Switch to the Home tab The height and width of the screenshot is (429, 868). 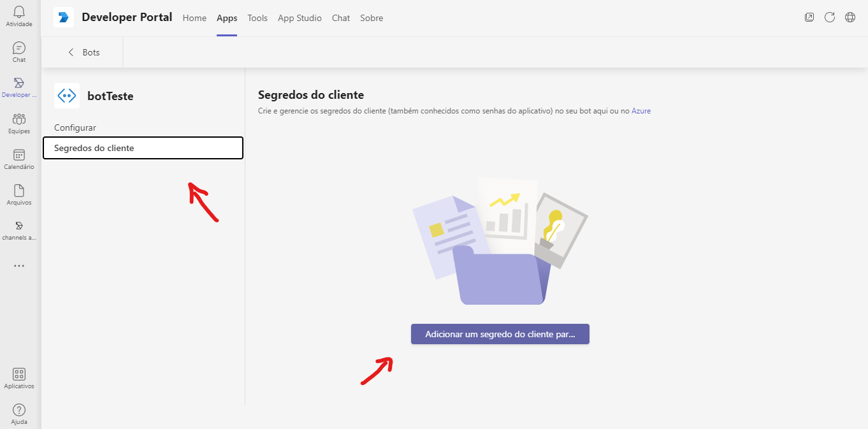pyautogui.click(x=194, y=18)
